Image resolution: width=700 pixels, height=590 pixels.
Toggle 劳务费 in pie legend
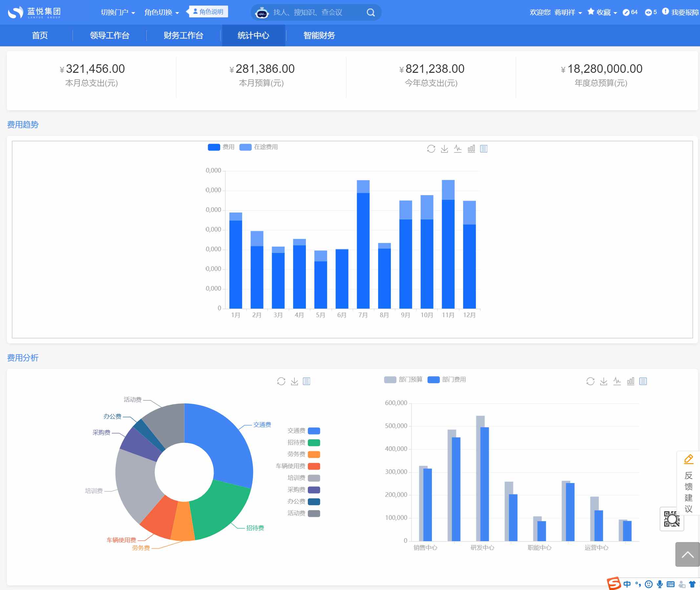click(x=304, y=454)
